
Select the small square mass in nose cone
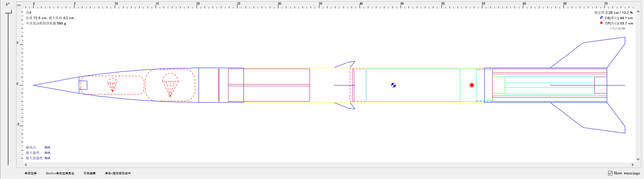pyautogui.click(x=83, y=85)
